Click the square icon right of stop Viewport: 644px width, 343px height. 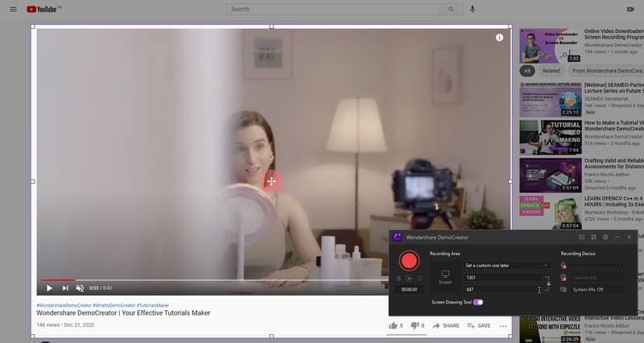click(x=419, y=278)
